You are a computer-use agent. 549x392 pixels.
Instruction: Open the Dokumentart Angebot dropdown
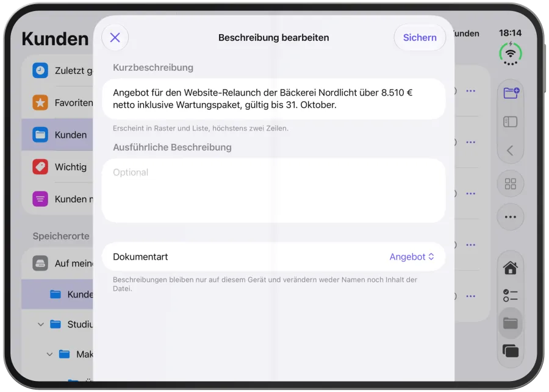point(412,257)
